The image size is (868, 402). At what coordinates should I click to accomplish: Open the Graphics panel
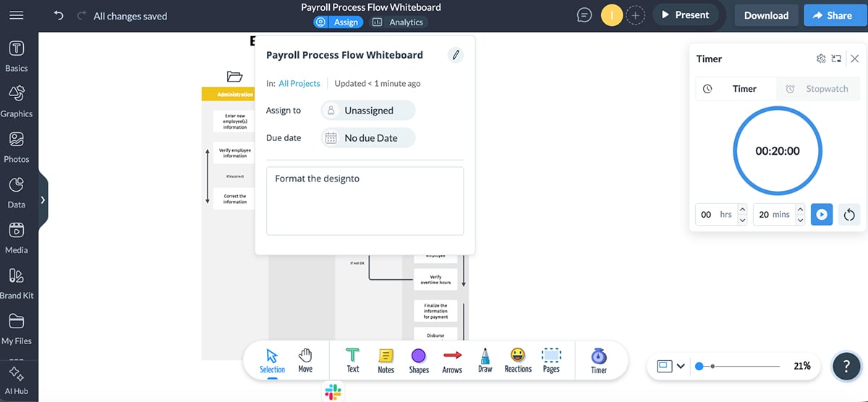pos(16,102)
